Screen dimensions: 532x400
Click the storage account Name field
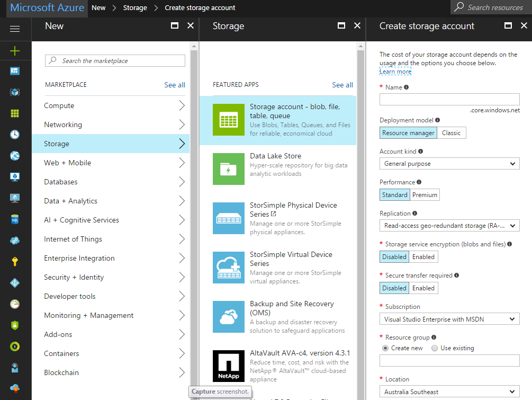[449, 99]
